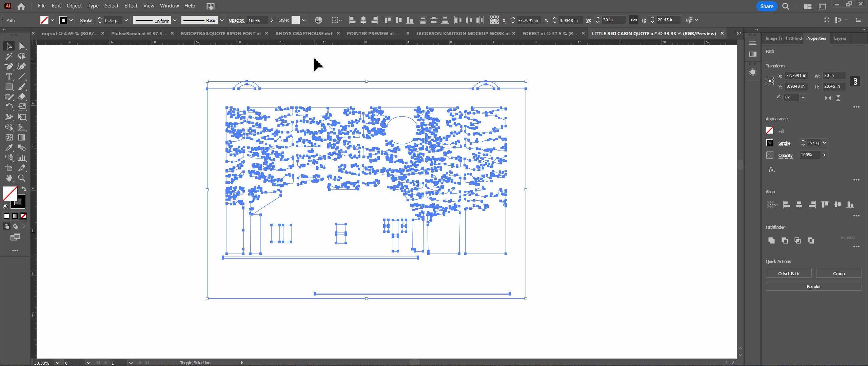This screenshot has height=366, width=868.
Task: Click the fill color swatch in the toolbar
Action: point(45,20)
